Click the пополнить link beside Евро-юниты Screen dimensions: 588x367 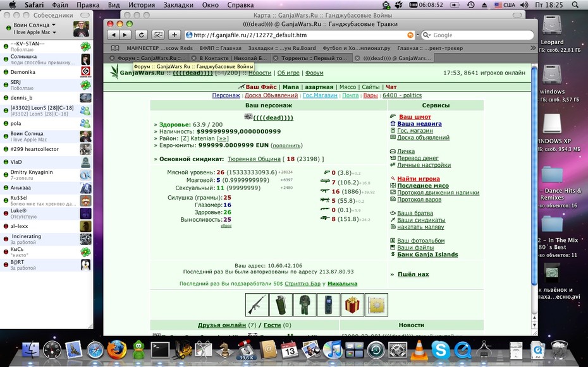pos(286,145)
